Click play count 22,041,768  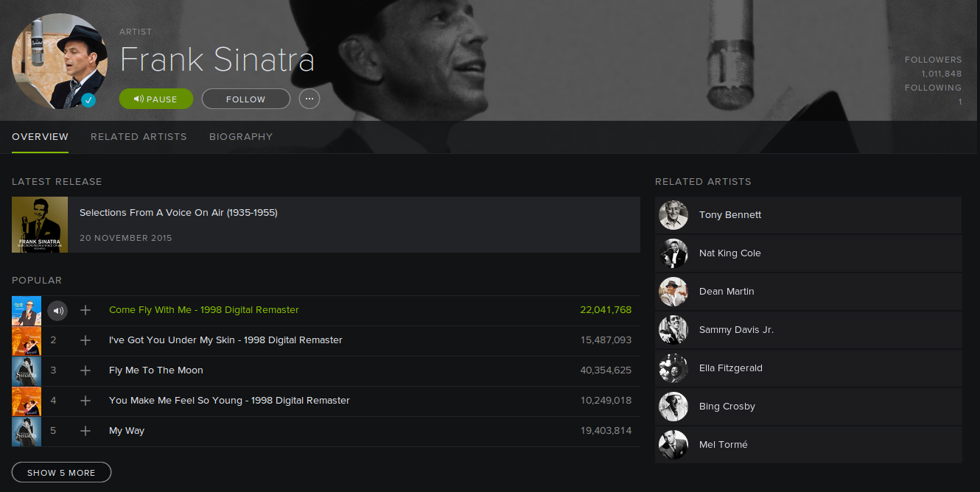coord(606,310)
